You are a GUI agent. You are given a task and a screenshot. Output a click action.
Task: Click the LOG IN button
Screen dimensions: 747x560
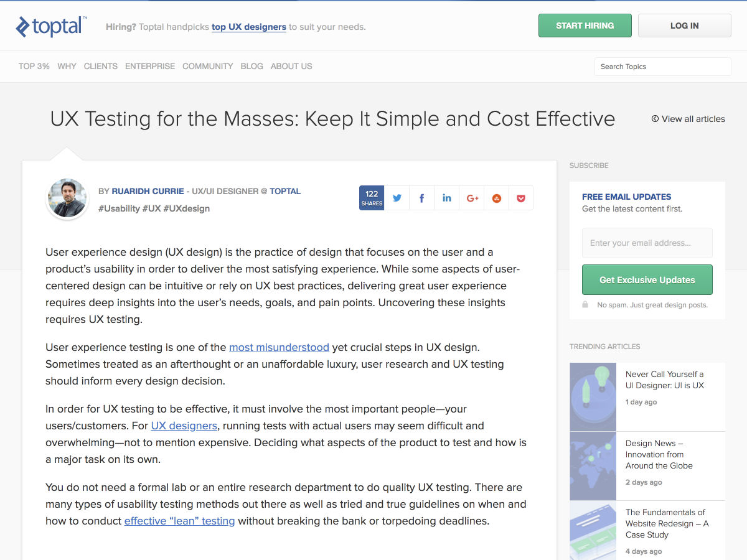[x=685, y=26]
